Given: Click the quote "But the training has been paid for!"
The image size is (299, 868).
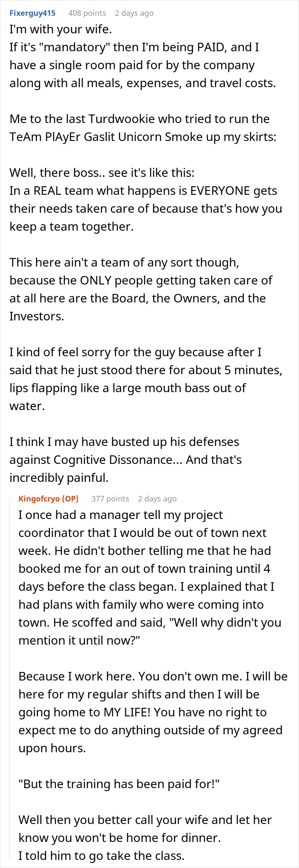Looking at the screenshot, I should pyautogui.click(x=119, y=784).
